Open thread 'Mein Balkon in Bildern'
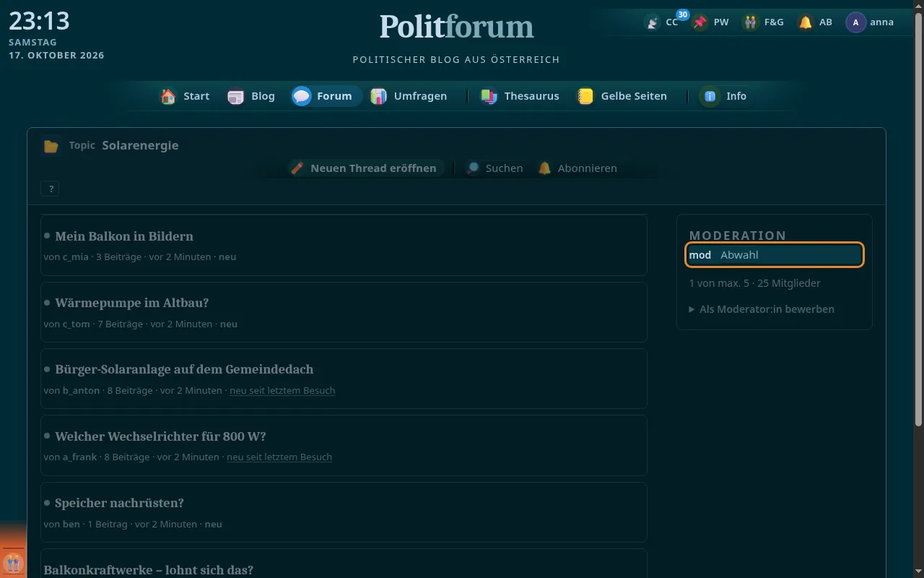924x578 pixels. point(124,236)
